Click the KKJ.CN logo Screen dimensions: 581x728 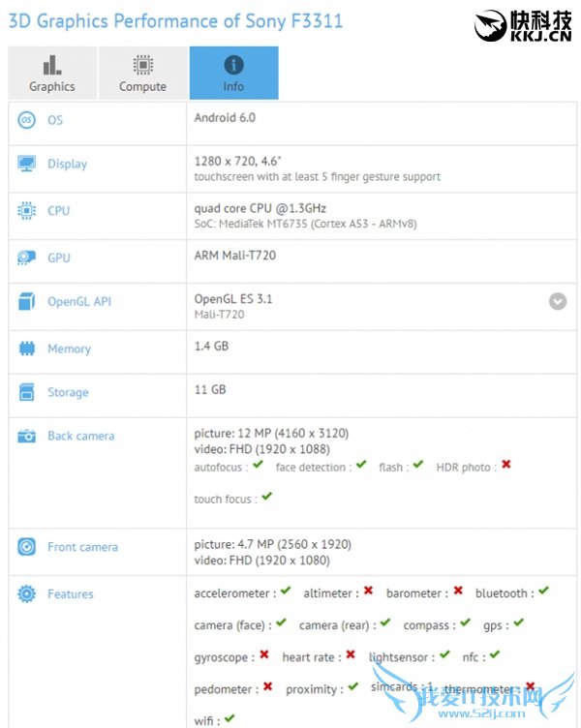coord(523,25)
